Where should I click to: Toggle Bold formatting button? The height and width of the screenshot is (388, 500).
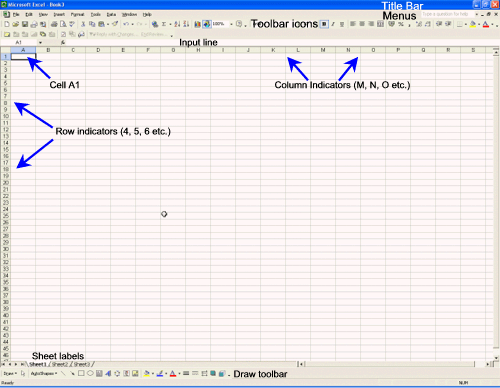pos(324,24)
